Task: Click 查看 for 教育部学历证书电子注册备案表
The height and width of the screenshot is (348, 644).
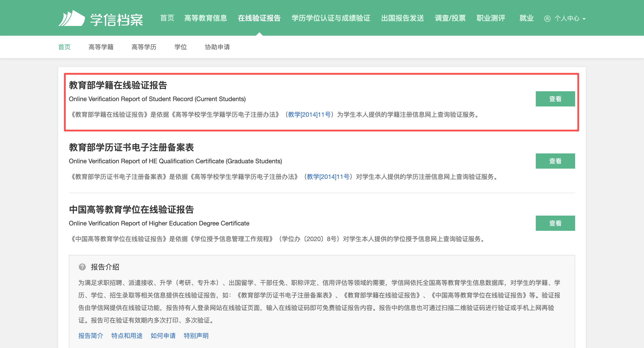Action: tap(555, 161)
